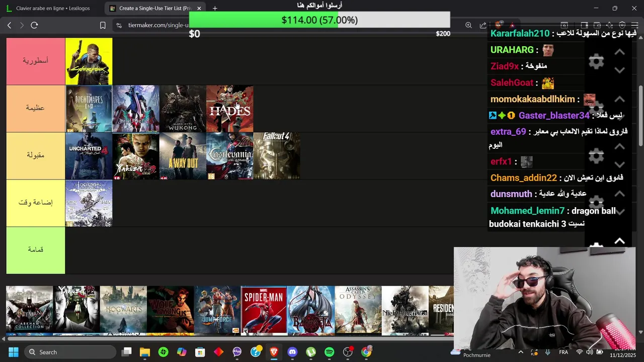Click the مقبولة tier label

[x=36, y=155]
